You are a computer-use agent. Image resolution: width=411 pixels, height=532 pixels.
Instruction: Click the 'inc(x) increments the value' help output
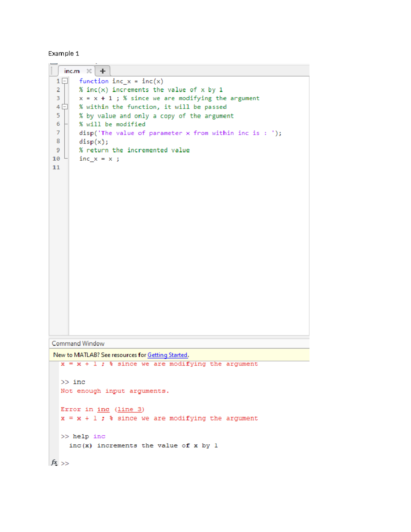pyautogui.click(x=144, y=446)
